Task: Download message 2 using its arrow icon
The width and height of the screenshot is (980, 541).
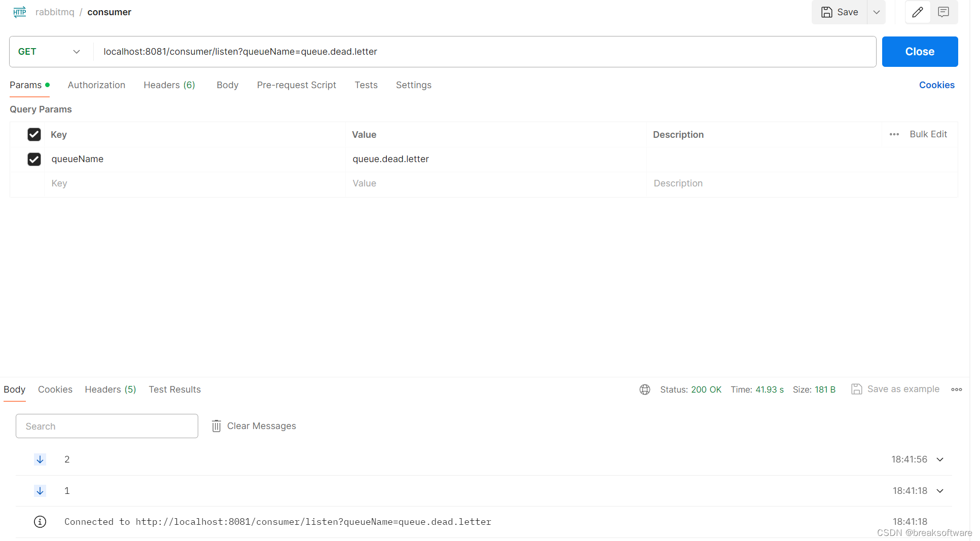Action: [x=40, y=459]
